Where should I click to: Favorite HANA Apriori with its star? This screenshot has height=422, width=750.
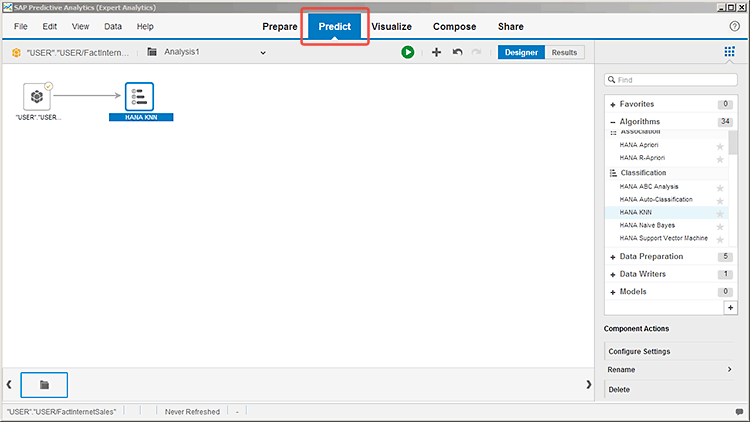coord(720,146)
